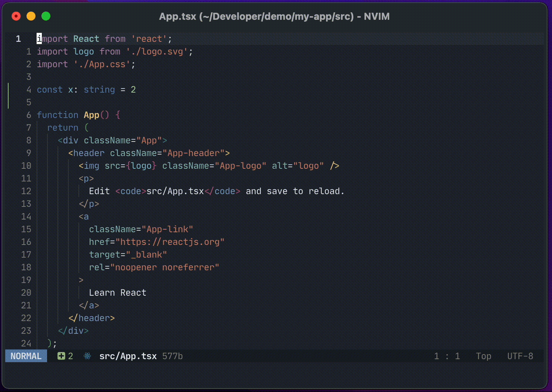The image size is (552, 392).
Task: Click the "noopener noreferrer" rel value
Action: click(165, 267)
